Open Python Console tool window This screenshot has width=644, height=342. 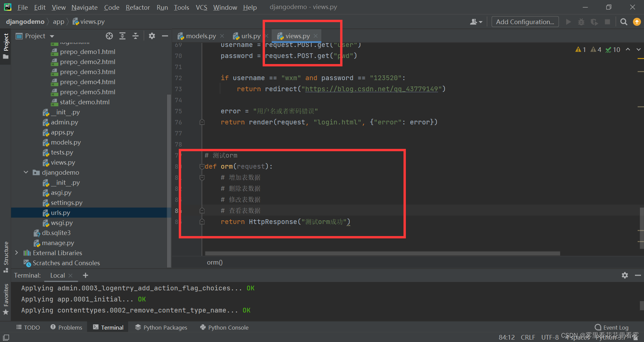[224, 327]
